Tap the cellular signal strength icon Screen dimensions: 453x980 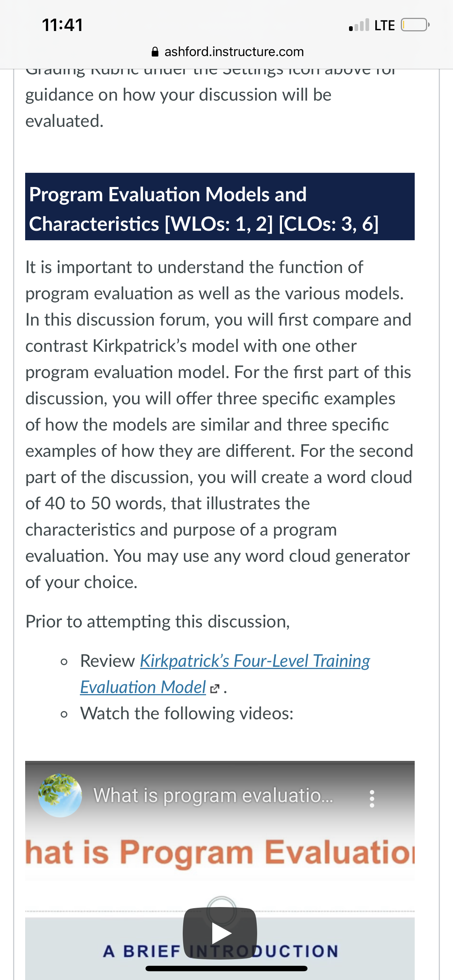[359, 25]
